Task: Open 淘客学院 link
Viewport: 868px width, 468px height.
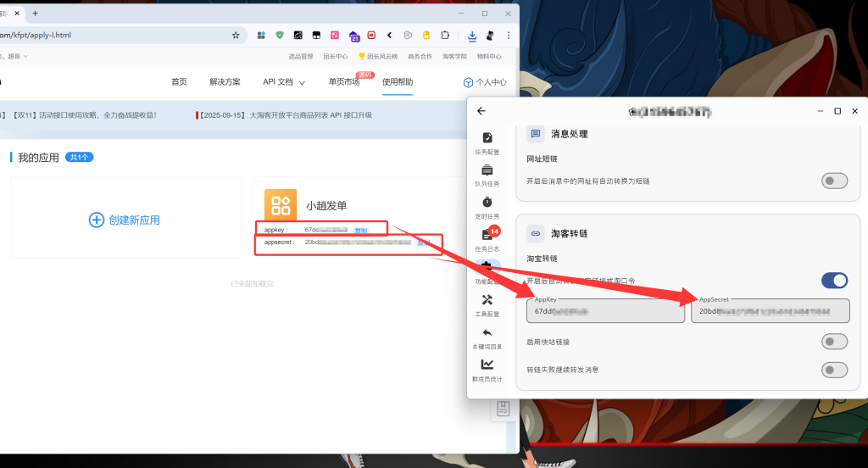Action: click(454, 57)
